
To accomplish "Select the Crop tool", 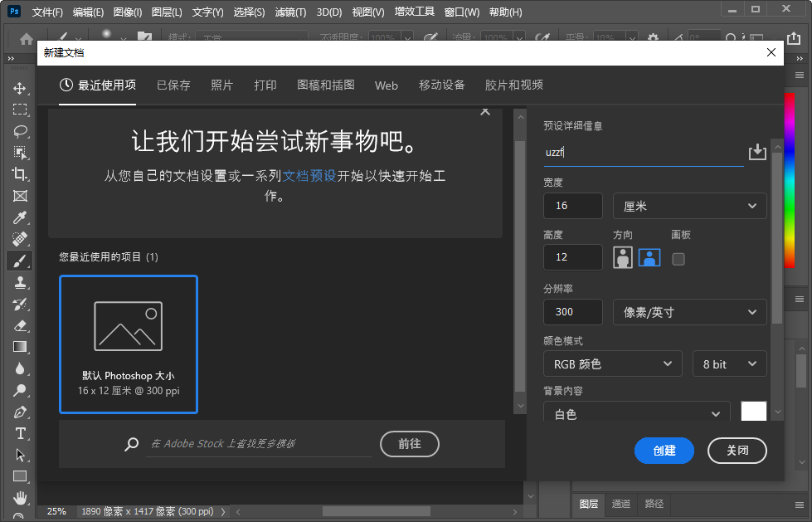I will [x=20, y=174].
